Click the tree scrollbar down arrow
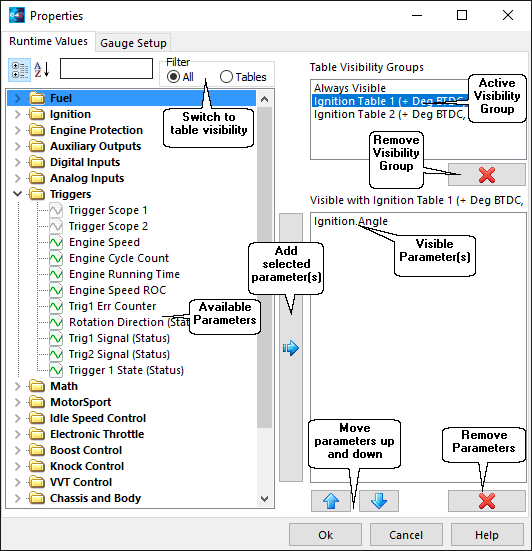This screenshot has width=532, height=551. point(265,498)
